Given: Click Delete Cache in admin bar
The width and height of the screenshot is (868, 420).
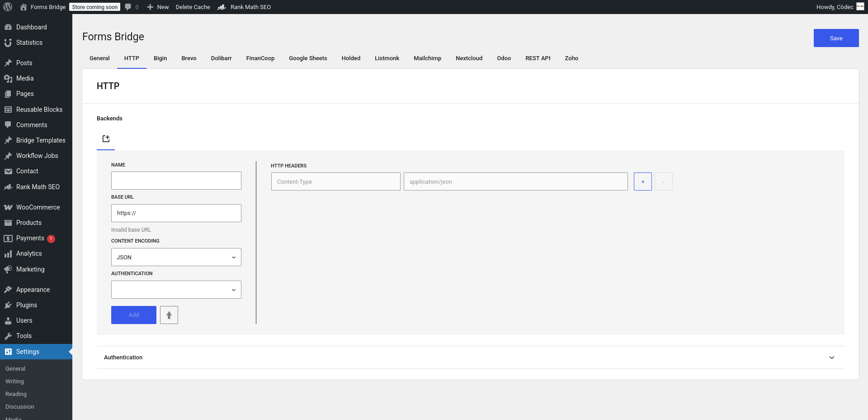Looking at the screenshot, I should coord(193,7).
